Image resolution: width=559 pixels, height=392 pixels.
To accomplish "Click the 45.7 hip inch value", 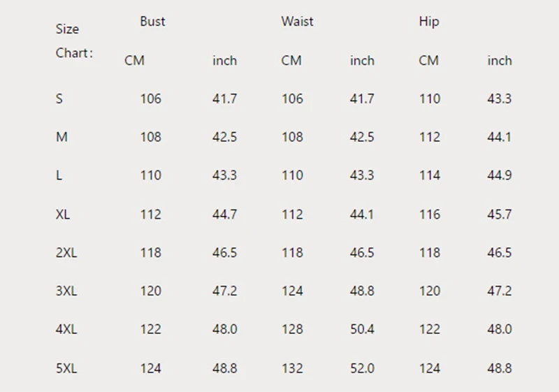I will 499,215.
